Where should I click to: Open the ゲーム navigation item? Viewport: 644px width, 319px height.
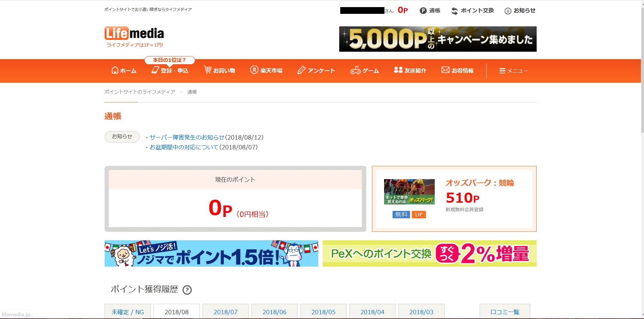tap(365, 70)
